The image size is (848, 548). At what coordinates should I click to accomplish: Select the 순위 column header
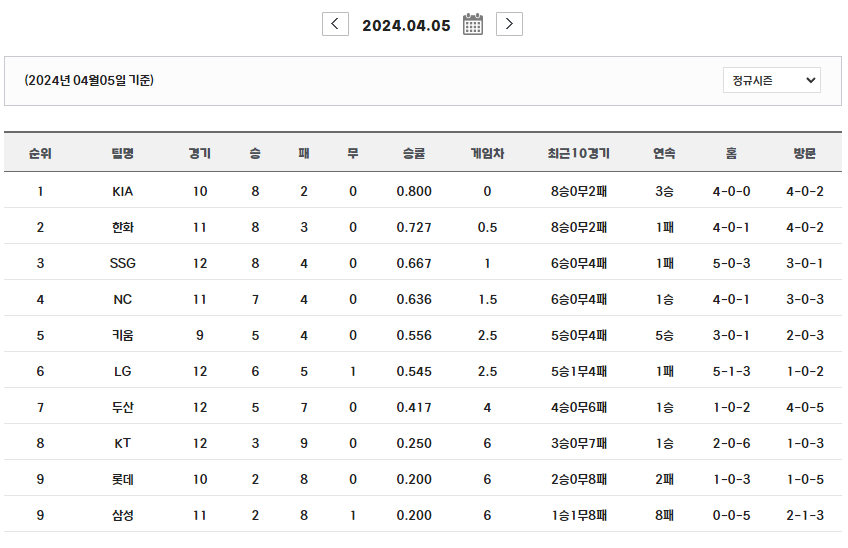coord(40,154)
